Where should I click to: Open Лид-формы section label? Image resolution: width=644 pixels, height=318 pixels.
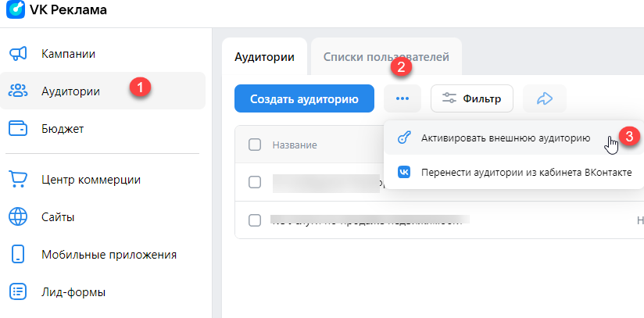pyautogui.click(x=73, y=292)
